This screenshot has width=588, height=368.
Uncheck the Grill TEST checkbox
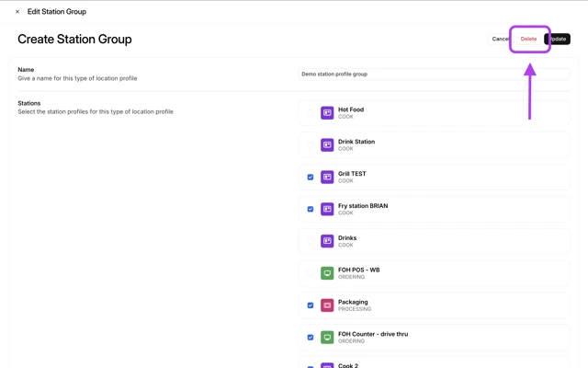click(311, 178)
